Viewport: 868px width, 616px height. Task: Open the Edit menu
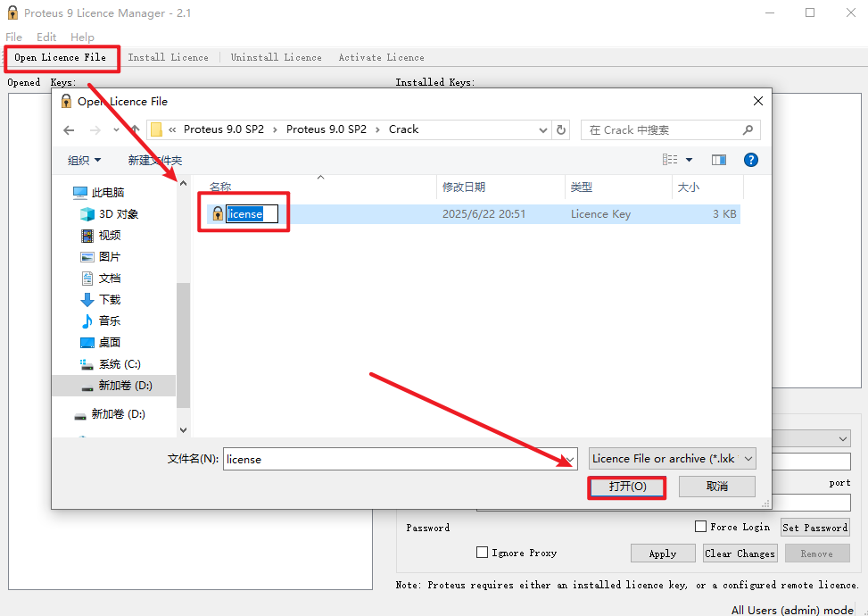46,37
